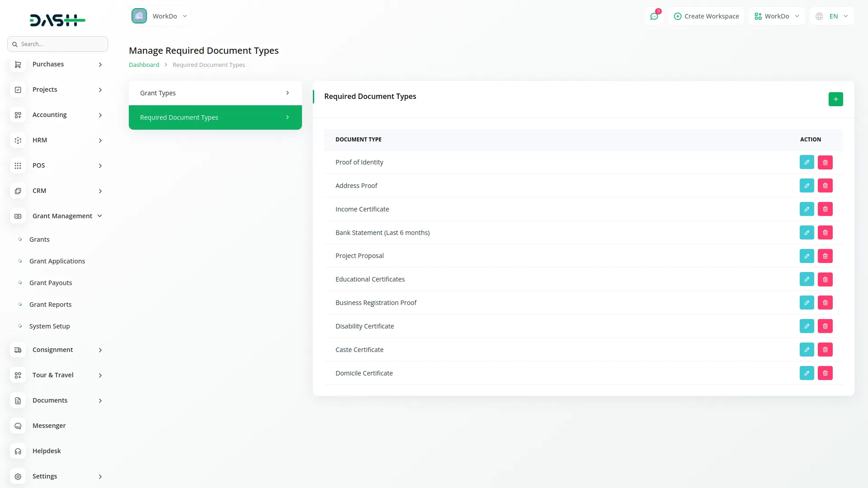Open the Messenger icon in sidebar

(x=18, y=426)
